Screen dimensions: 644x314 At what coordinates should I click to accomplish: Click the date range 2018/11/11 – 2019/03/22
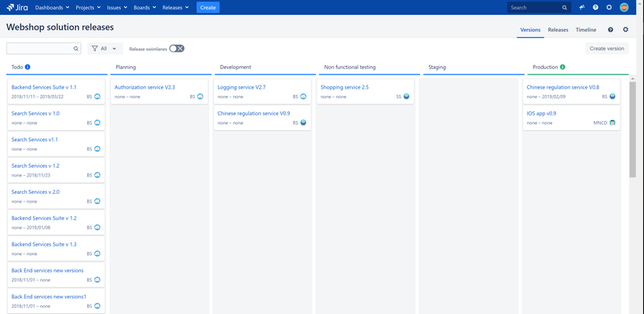click(38, 97)
